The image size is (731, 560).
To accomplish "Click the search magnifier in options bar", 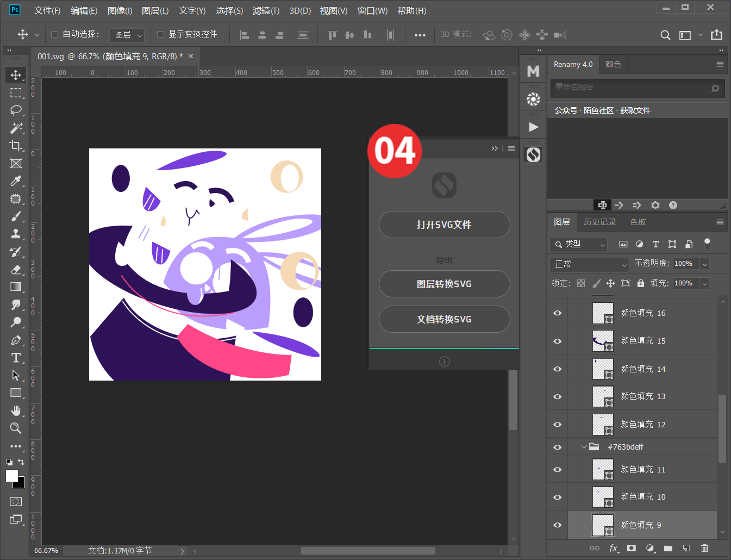I will [x=665, y=35].
